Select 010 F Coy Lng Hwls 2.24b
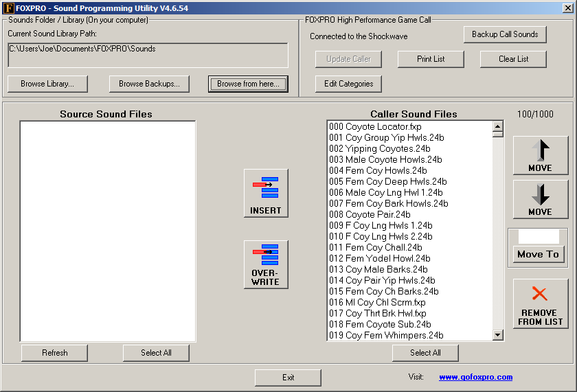Image resolution: width=577 pixels, height=392 pixels. click(x=410, y=236)
